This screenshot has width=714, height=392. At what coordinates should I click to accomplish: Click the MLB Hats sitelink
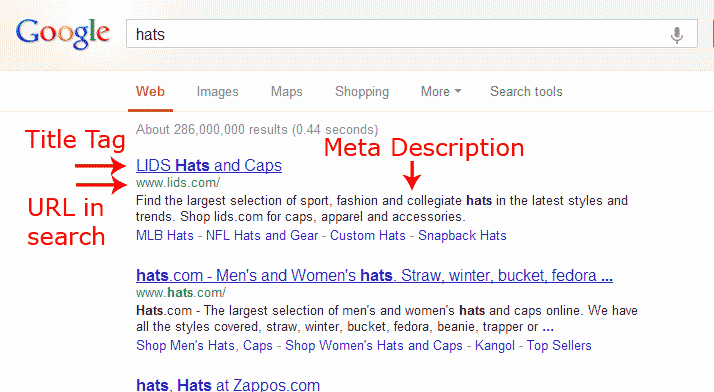165,235
